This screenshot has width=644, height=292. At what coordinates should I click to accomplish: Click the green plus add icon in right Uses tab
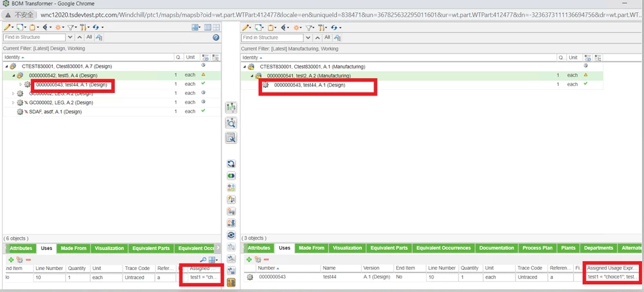(x=249, y=260)
